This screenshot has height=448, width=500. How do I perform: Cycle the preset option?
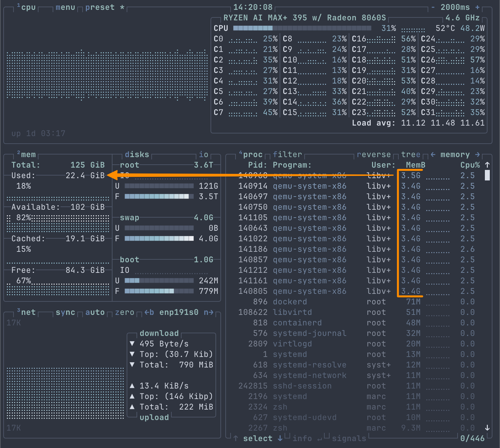(x=100, y=7)
